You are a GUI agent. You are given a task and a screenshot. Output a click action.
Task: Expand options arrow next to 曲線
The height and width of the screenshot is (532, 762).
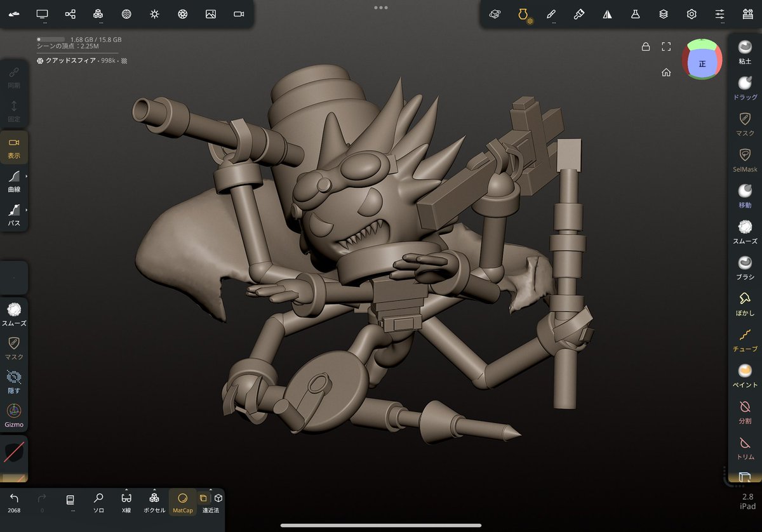pos(26,176)
